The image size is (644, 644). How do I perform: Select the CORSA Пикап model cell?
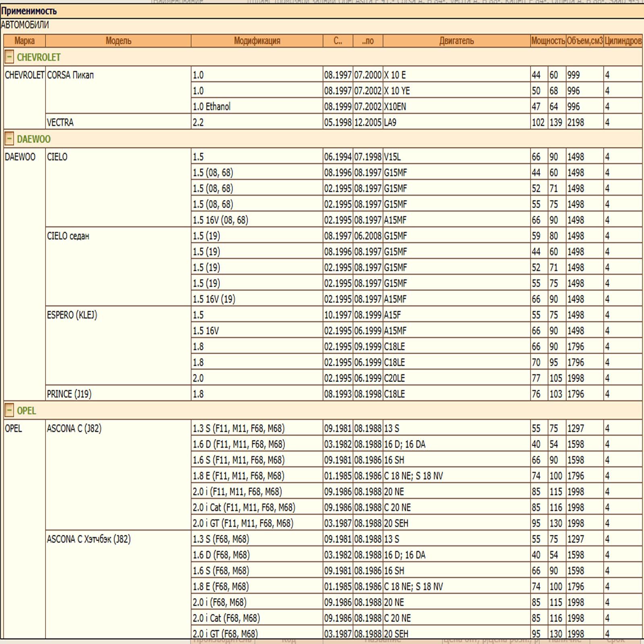tap(70, 75)
